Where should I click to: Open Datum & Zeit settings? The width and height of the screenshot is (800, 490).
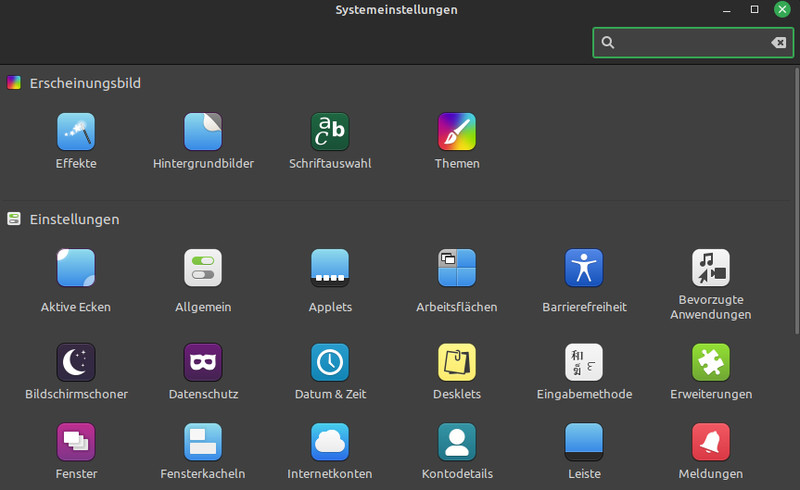(330, 362)
